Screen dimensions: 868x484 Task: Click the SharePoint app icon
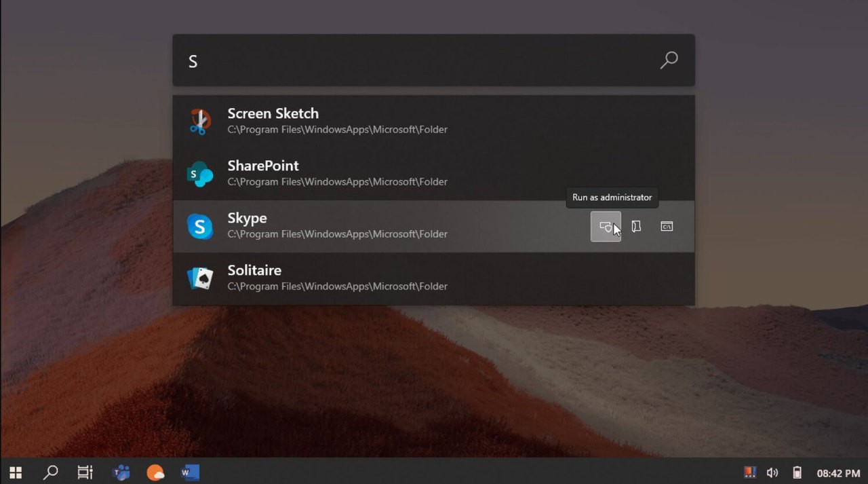[x=200, y=174]
